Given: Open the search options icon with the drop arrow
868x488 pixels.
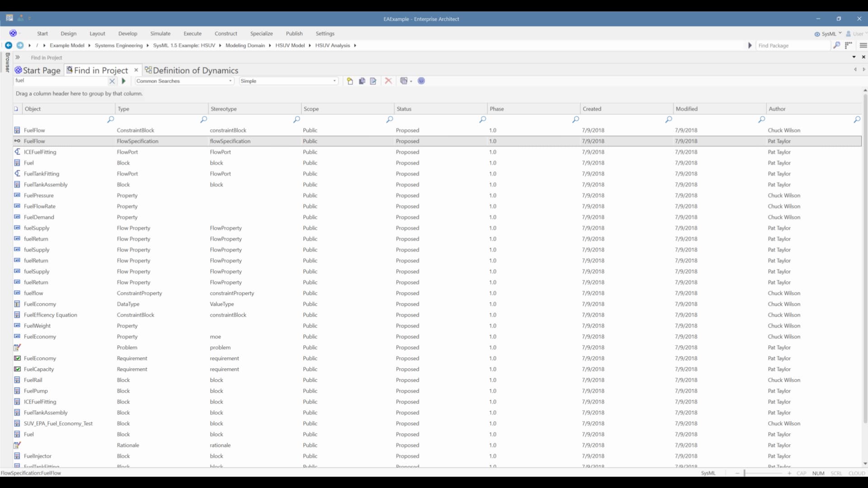Looking at the screenshot, I should click(406, 81).
